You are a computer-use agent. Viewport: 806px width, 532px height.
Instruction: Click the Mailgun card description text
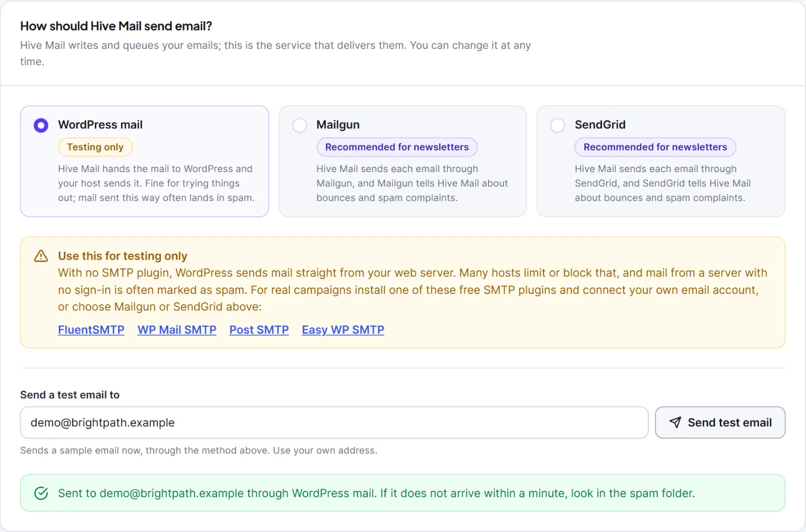click(412, 183)
